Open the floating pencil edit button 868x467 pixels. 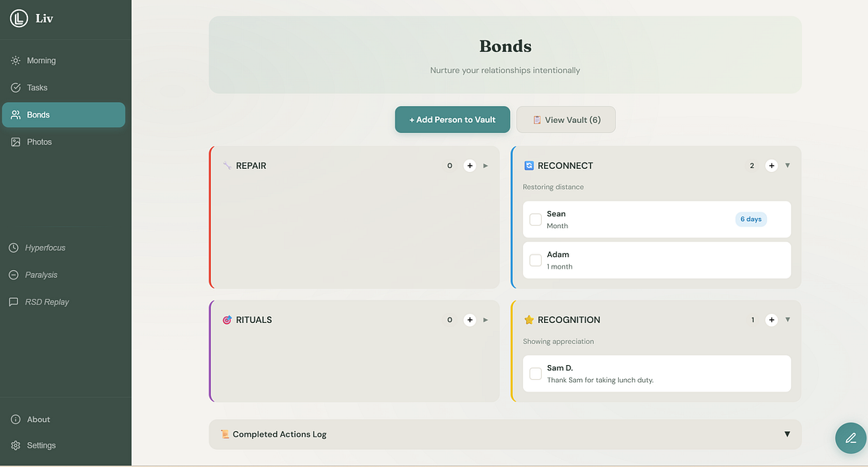850,437
